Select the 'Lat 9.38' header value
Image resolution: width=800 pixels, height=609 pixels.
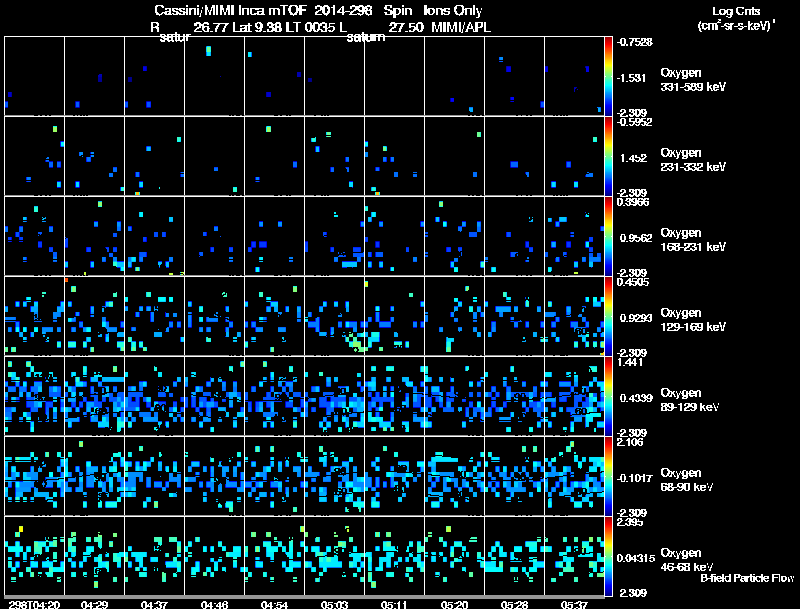tap(257, 27)
